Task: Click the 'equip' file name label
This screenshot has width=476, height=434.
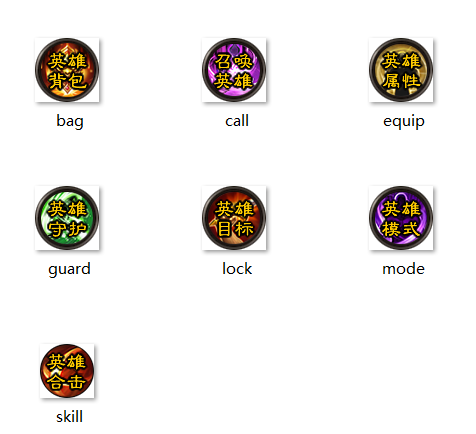Action: point(404,121)
